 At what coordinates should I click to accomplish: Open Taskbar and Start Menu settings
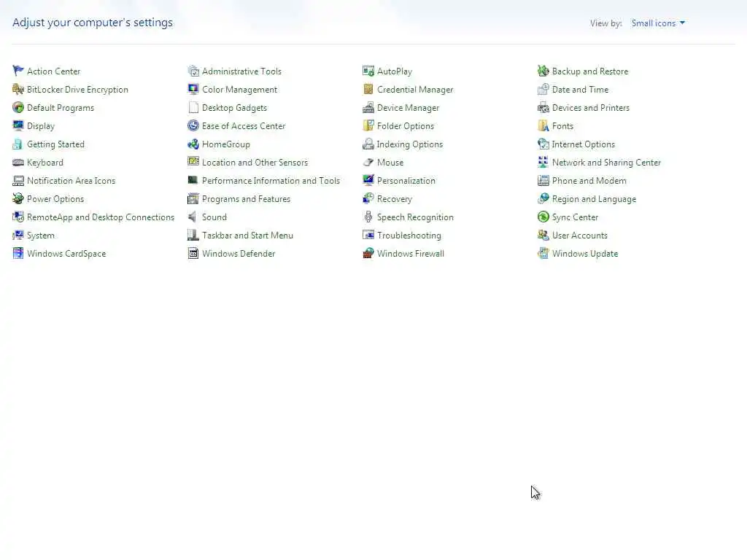pos(248,236)
